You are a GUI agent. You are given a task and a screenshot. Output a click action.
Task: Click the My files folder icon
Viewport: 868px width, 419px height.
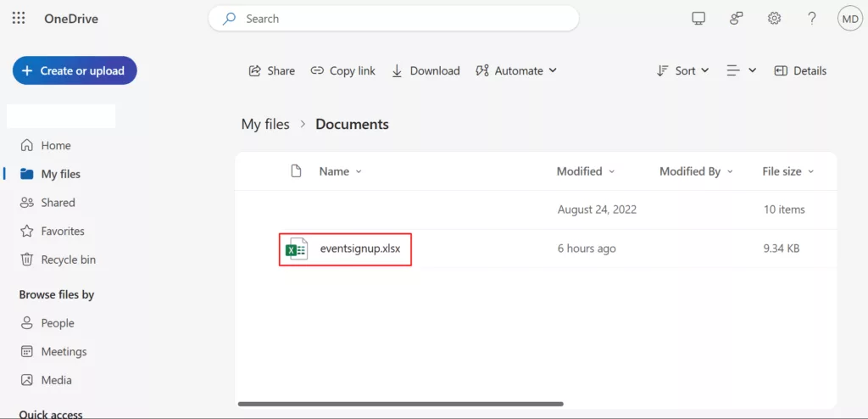[26, 174]
